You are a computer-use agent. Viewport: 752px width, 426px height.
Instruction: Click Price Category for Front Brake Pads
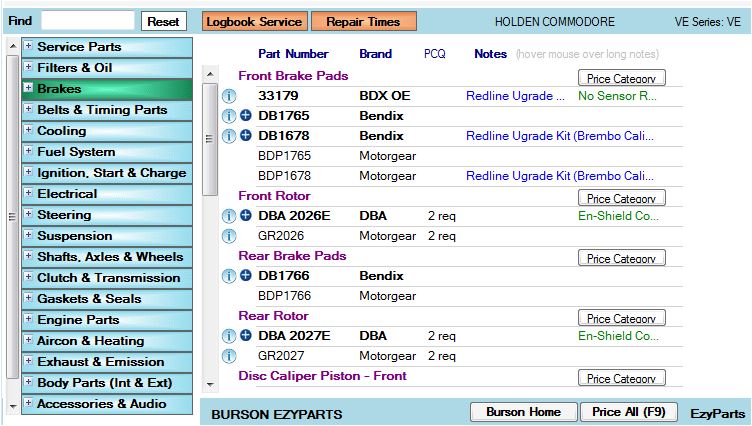[x=622, y=78]
